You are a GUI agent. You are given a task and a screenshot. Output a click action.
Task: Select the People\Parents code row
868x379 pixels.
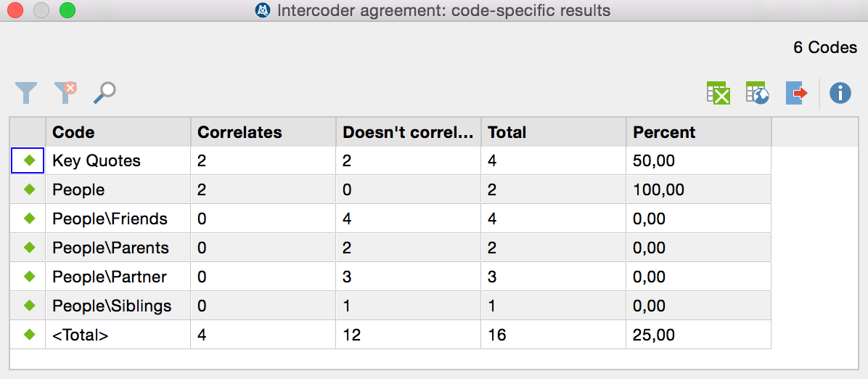coord(110,248)
